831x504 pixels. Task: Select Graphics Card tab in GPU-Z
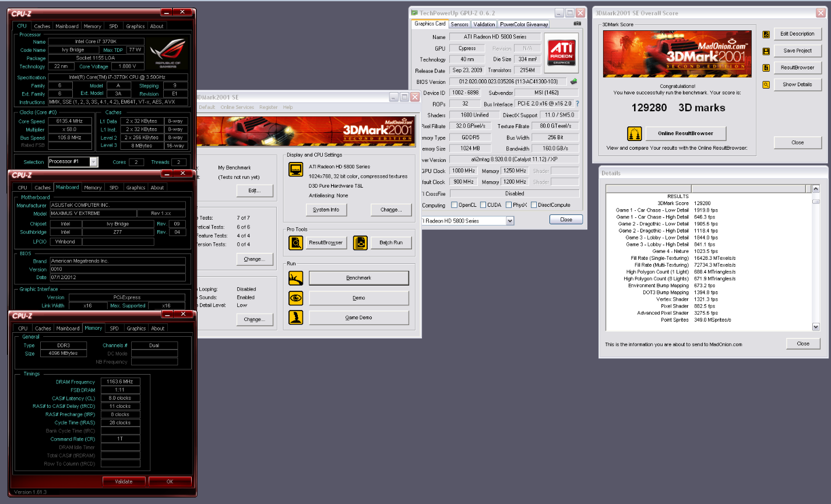point(430,24)
